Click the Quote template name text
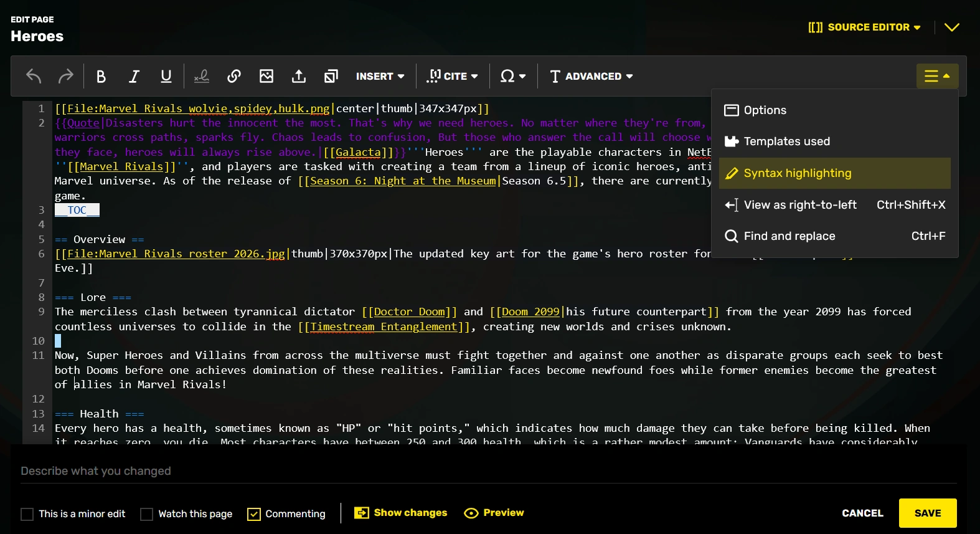The height and width of the screenshot is (534, 980). [x=83, y=123]
